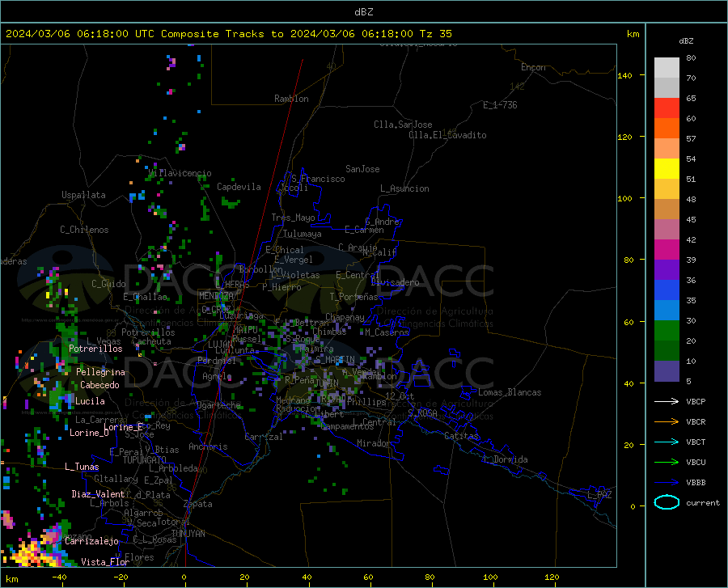Click the 'SanJose' map label

362,169
